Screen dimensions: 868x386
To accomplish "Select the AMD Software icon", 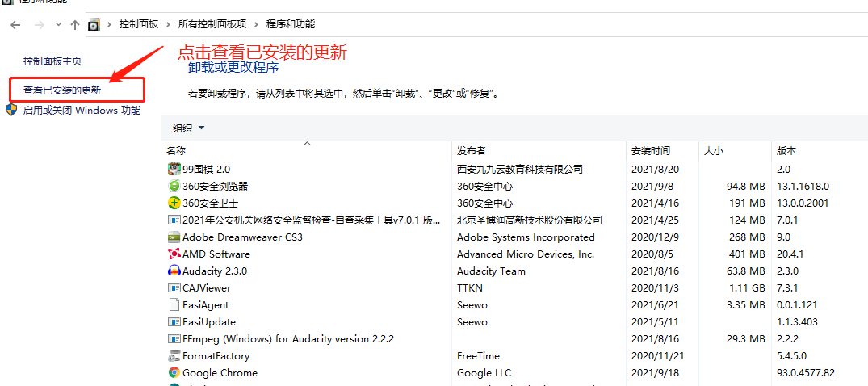I will tap(174, 254).
